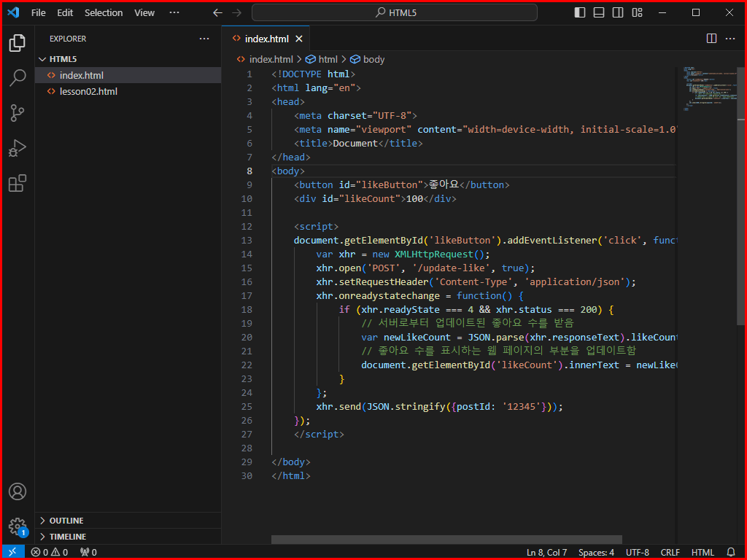Change encoding via UTF-8 status item
The image size is (747, 560).
tap(638, 553)
